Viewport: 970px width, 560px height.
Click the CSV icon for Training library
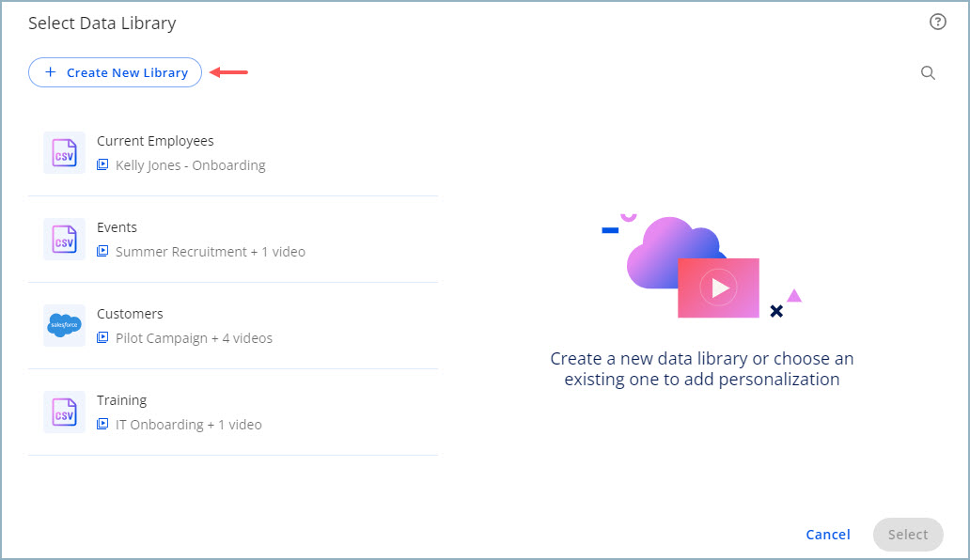[64, 412]
